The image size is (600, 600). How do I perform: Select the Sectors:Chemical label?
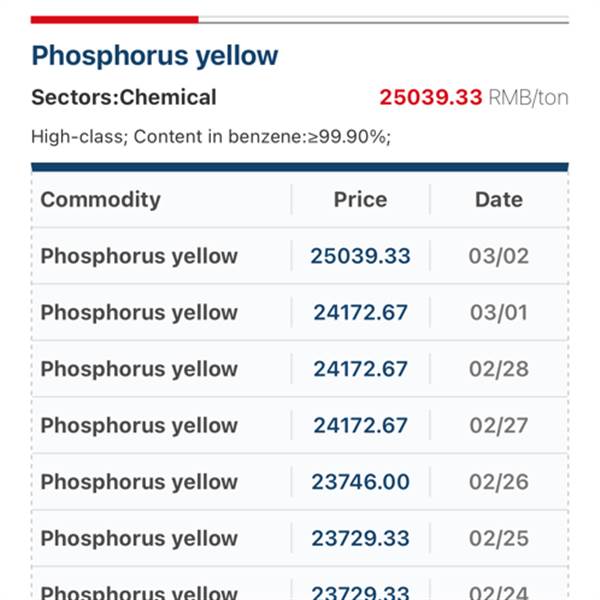[124, 98]
